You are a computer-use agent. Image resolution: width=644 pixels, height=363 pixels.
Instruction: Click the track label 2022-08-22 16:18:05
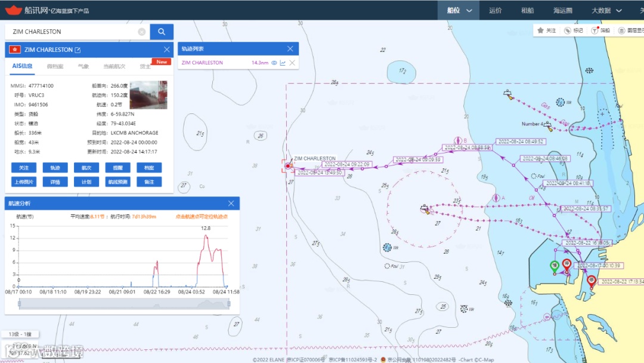[587, 243]
